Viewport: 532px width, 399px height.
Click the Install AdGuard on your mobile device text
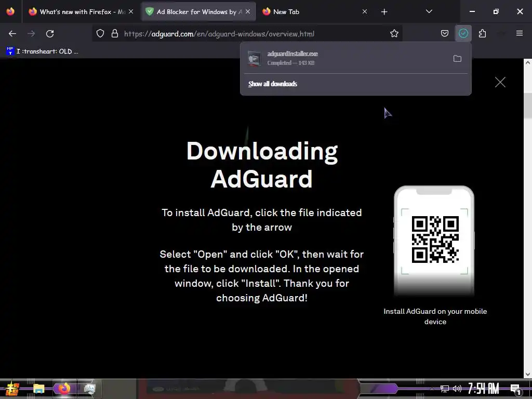coord(435,316)
